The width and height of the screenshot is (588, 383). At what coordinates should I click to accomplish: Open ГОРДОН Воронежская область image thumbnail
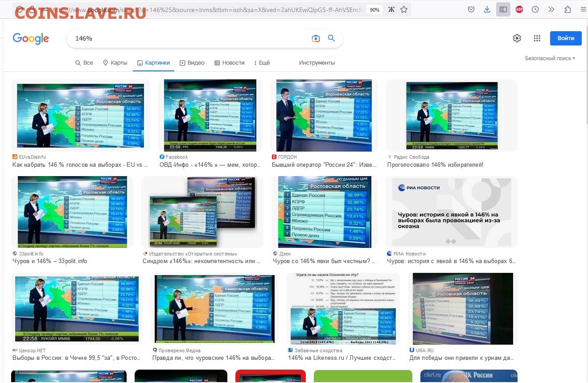coord(324,115)
